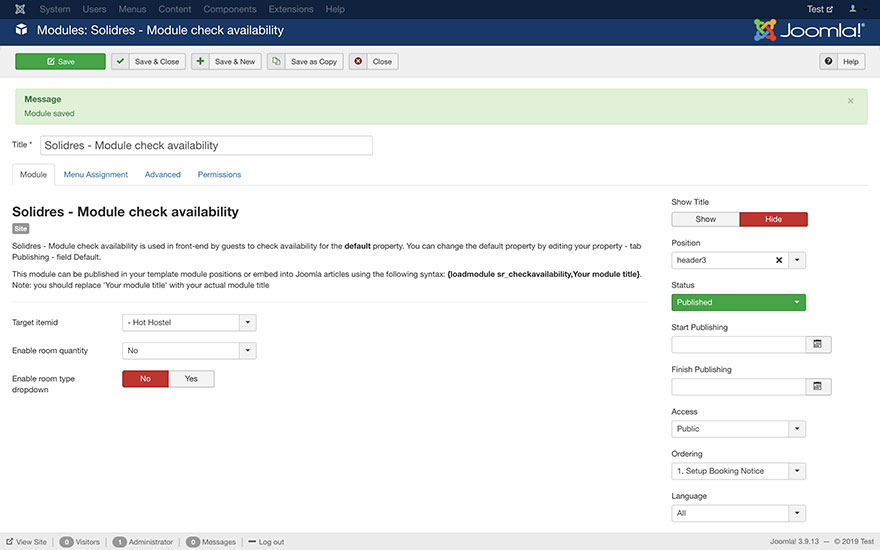This screenshot has width=880, height=550.
Task: Open the Menus menu
Action: (132, 9)
